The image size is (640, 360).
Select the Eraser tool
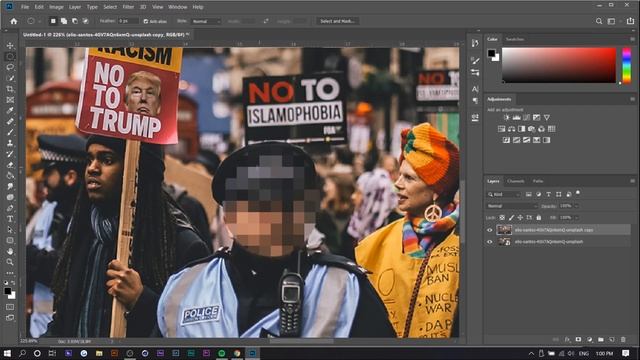point(10,165)
